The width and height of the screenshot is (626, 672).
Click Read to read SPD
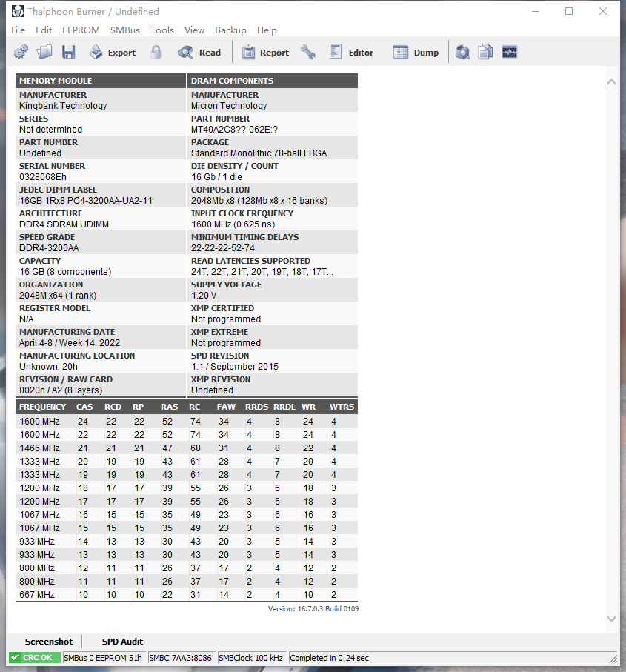(x=199, y=53)
